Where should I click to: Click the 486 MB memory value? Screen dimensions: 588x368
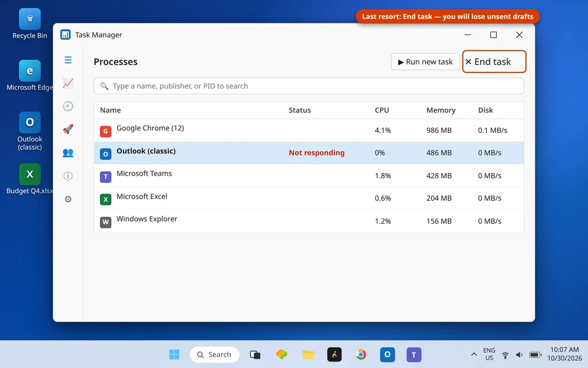click(x=439, y=153)
